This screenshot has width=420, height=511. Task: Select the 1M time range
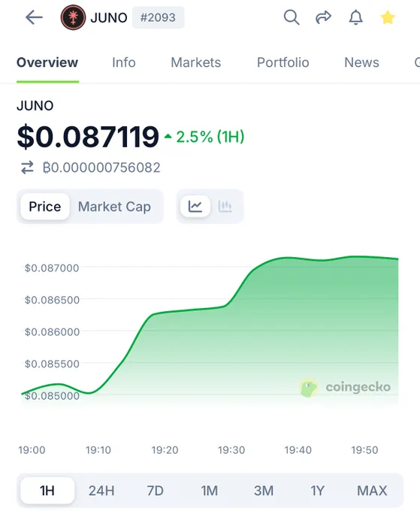point(209,491)
